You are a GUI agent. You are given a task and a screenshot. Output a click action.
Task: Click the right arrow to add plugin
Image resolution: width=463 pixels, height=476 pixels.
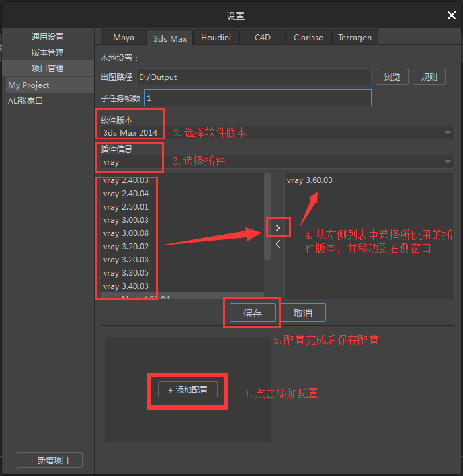[278, 228]
